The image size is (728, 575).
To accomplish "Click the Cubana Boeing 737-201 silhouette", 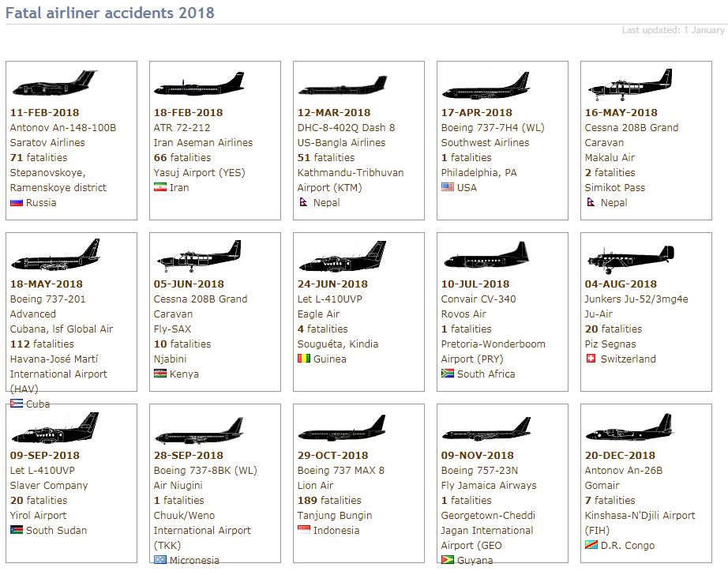I will (x=55, y=255).
